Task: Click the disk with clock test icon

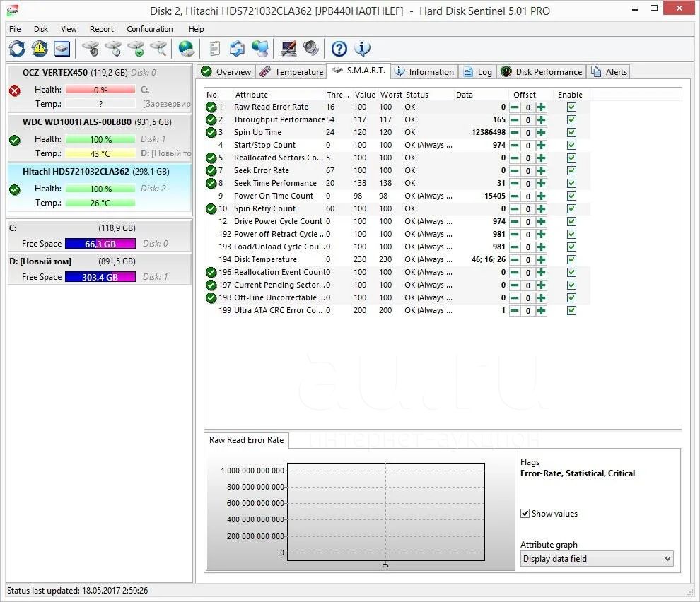Action: click(113, 48)
